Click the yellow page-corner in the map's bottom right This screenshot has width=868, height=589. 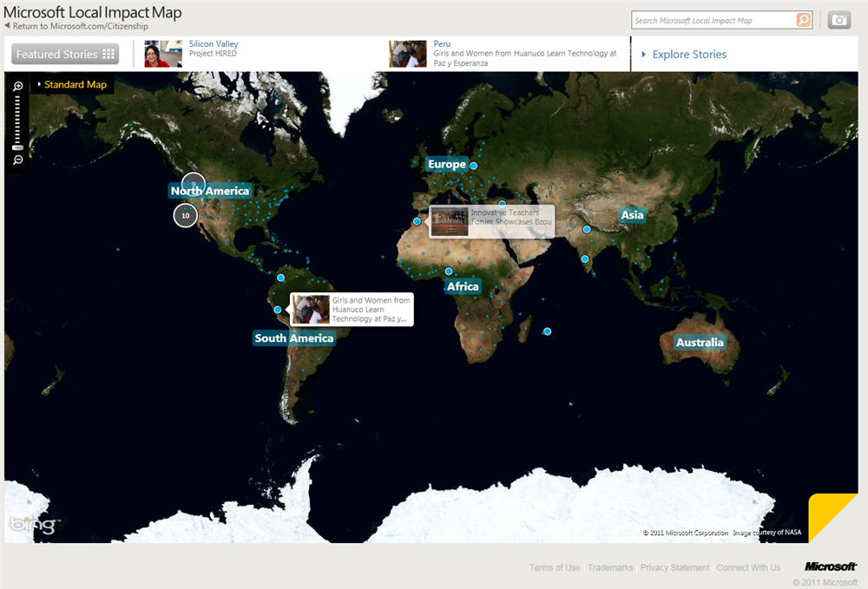tap(832, 516)
